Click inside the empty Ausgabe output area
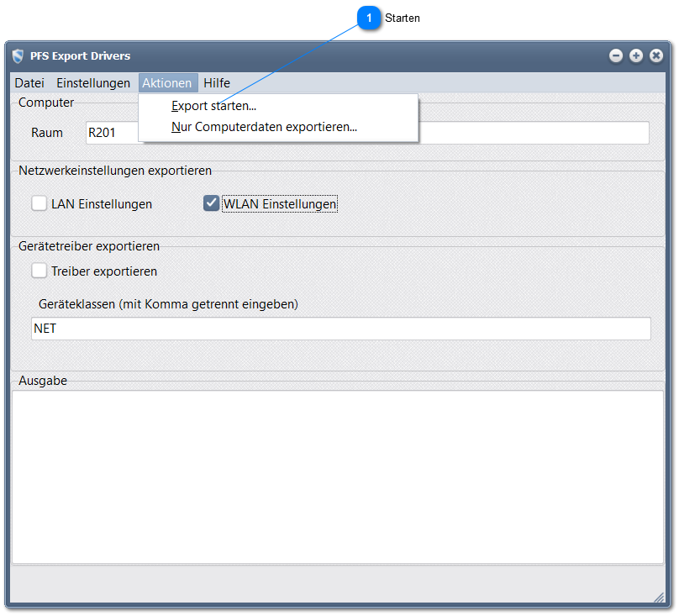The height and width of the screenshot is (616, 679). pos(338,476)
